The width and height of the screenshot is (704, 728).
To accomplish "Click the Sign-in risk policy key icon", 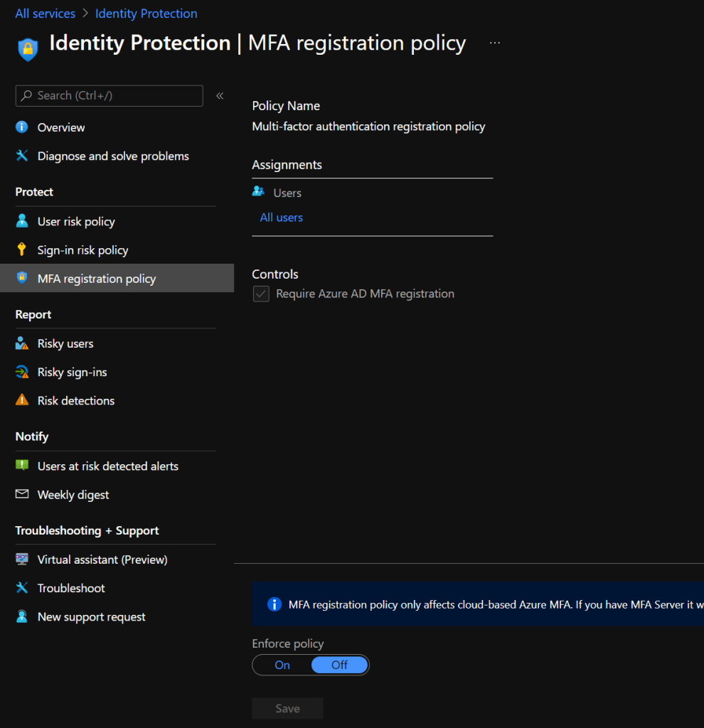I will [22, 250].
